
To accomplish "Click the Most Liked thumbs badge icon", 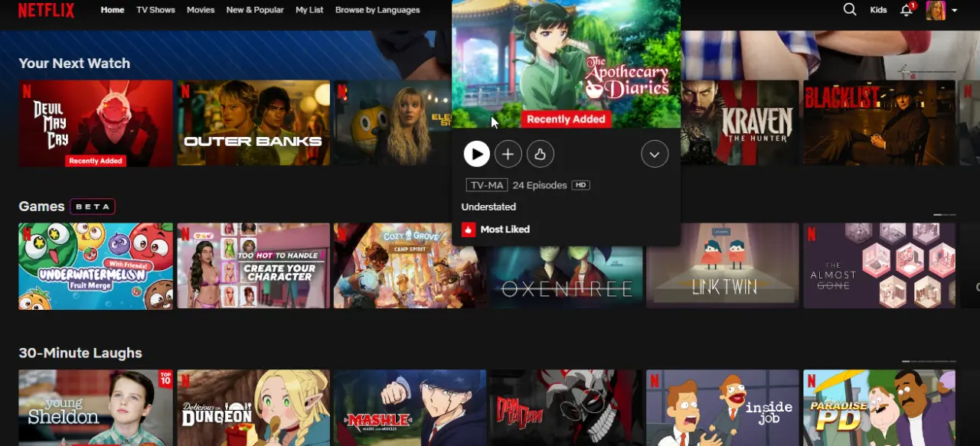I will click(469, 230).
